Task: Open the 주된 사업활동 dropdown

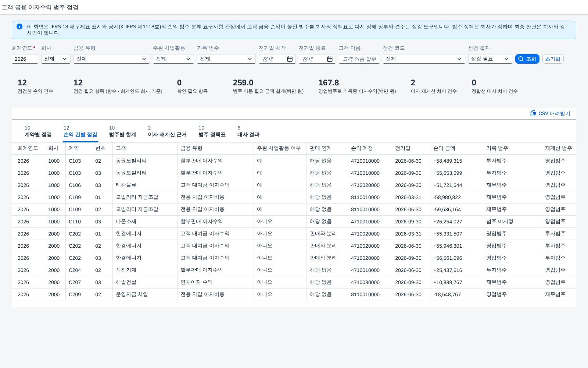Action: (173, 59)
